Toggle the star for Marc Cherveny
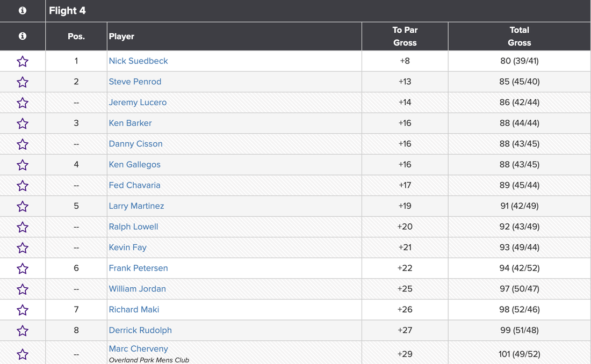The height and width of the screenshot is (364, 591). click(x=23, y=354)
